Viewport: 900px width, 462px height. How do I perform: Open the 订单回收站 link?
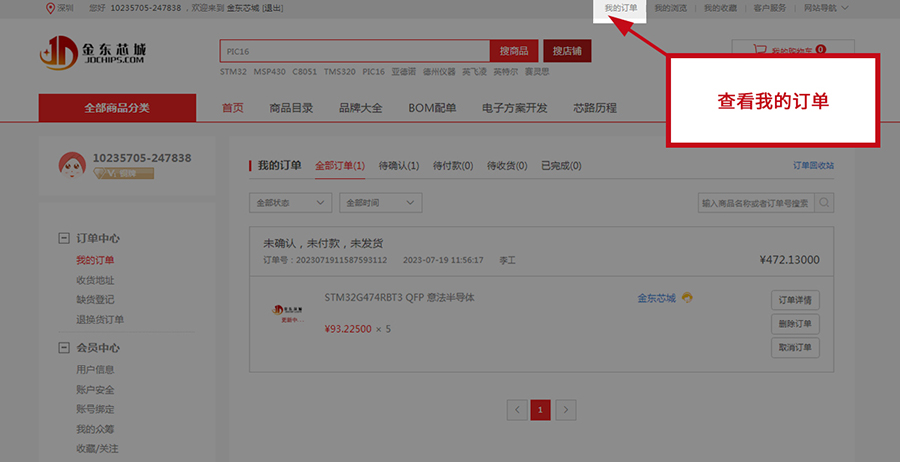(813, 166)
